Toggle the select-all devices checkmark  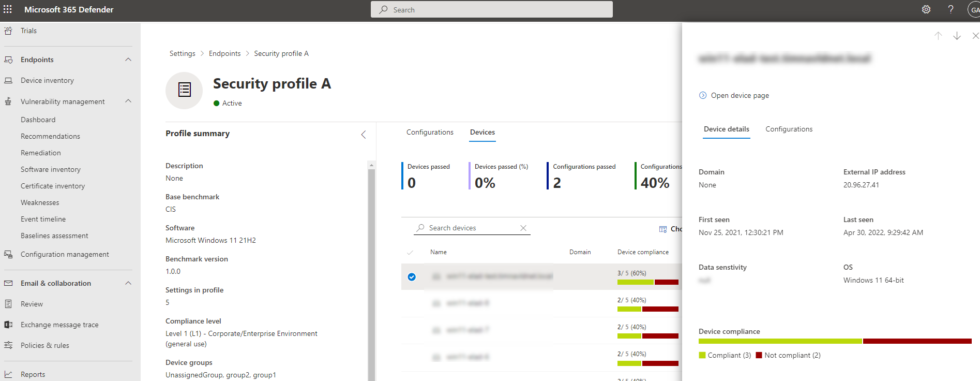(410, 252)
